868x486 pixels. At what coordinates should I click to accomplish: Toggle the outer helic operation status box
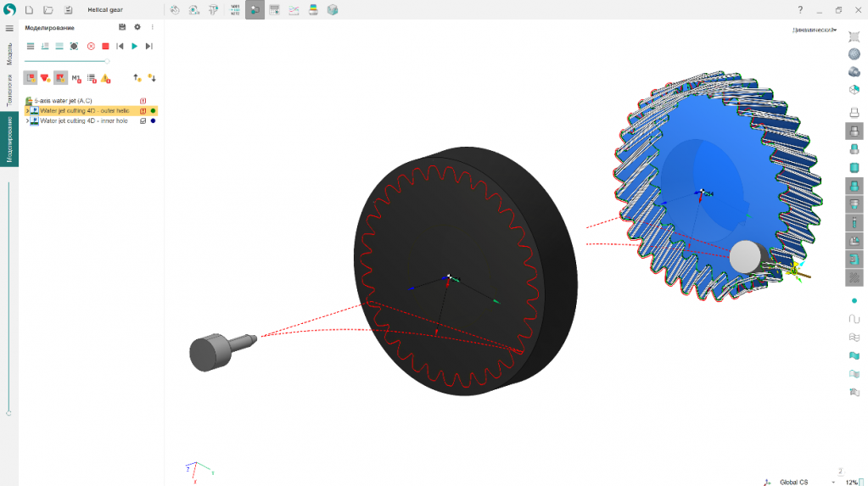tap(143, 111)
